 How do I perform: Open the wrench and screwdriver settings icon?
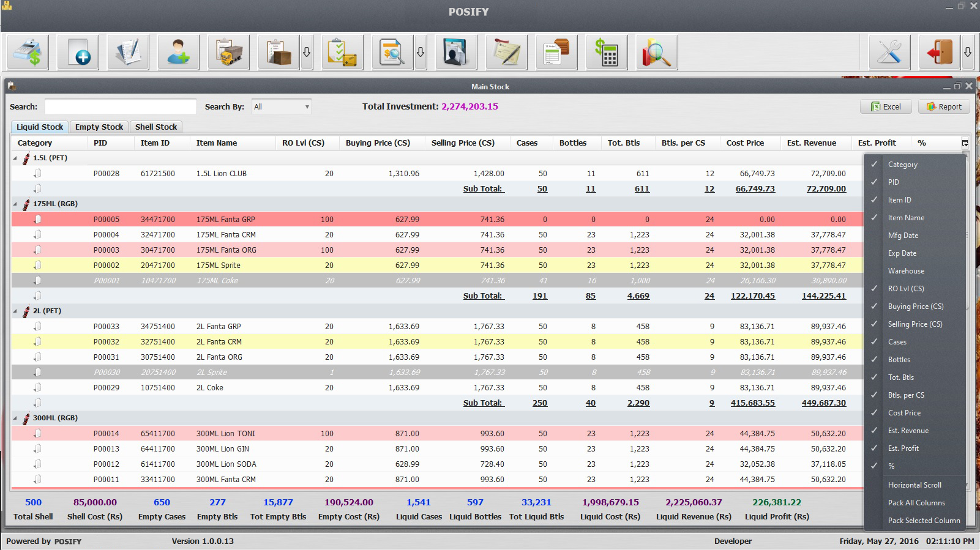click(x=890, y=53)
